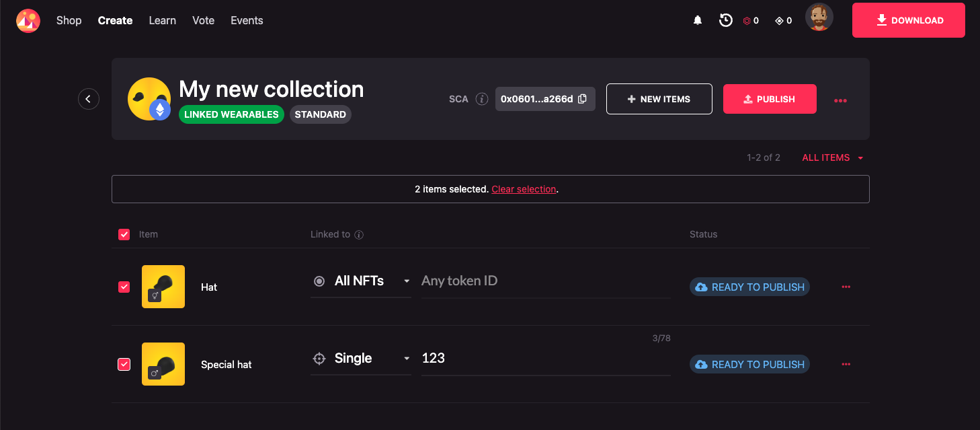Copy the SCA contract address

click(582, 99)
